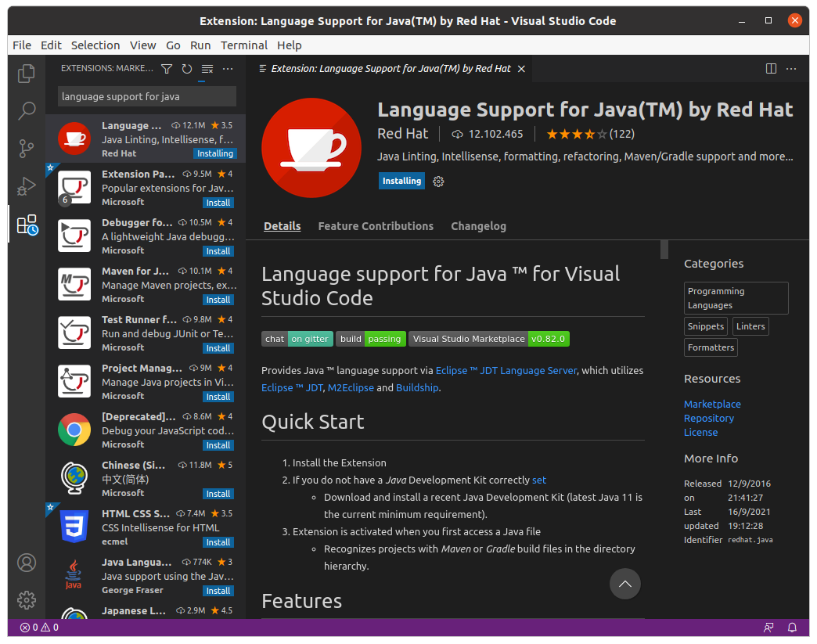
Task: Refresh the extensions list
Action: [x=186, y=69]
